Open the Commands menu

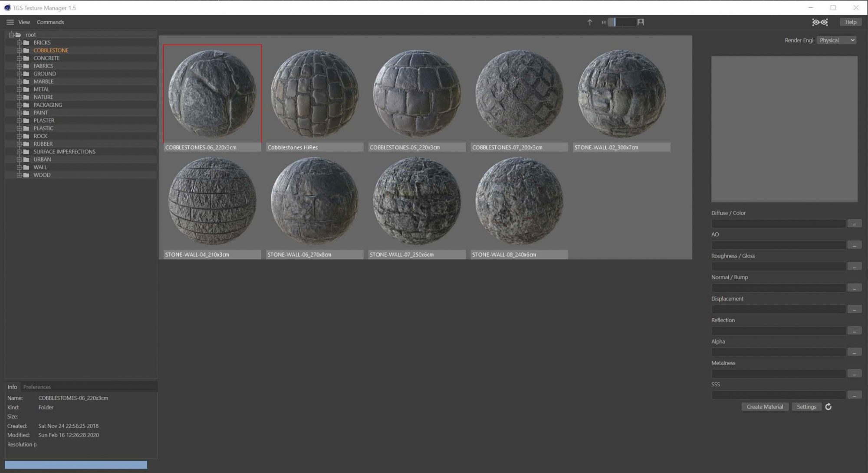[50, 22]
